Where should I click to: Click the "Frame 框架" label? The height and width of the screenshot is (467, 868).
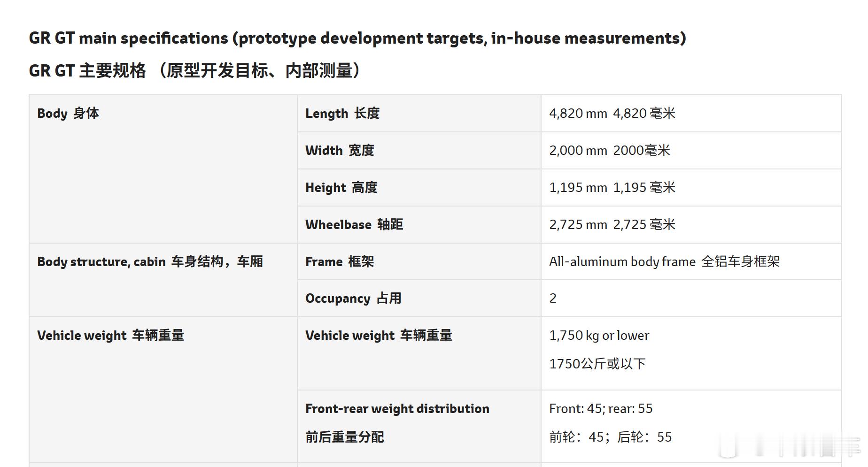[x=340, y=261]
